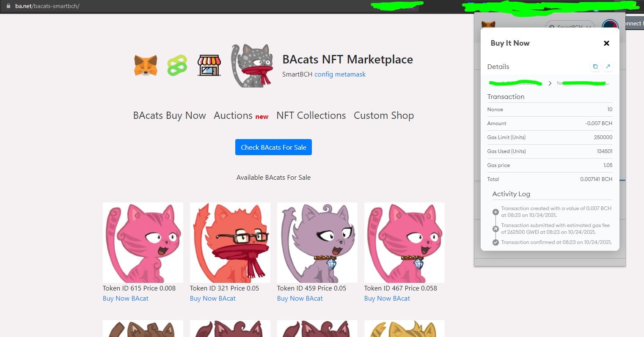Navigate to Custom Shop
644x337 pixels.
coord(384,115)
